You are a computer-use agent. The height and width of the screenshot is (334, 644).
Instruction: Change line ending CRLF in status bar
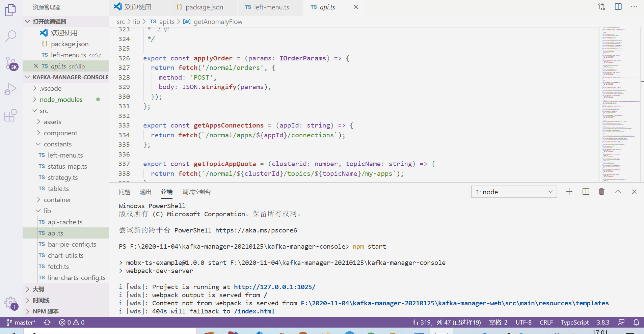pos(546,323)
